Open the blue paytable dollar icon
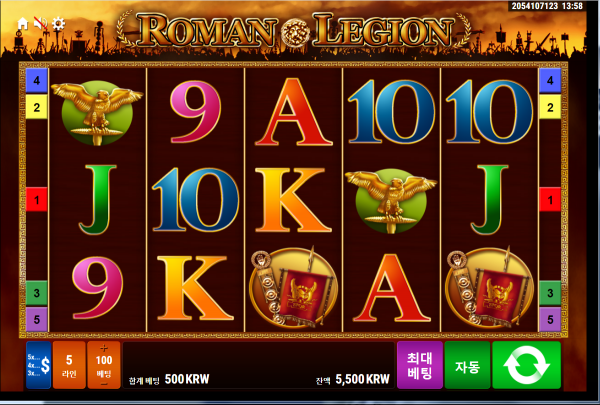Viewport: 600px width, 405px height. pyautogui.click(x=39, y=365)
